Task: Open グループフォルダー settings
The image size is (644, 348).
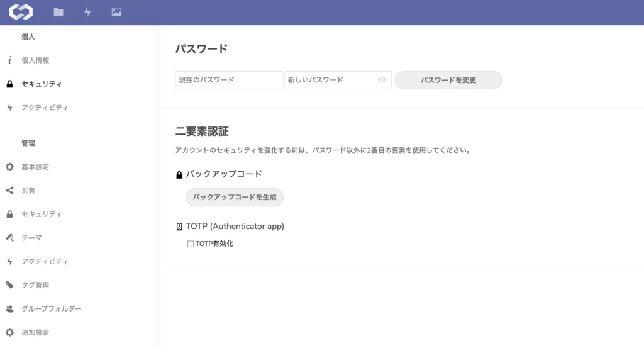Action: click(x=52, y=309)
